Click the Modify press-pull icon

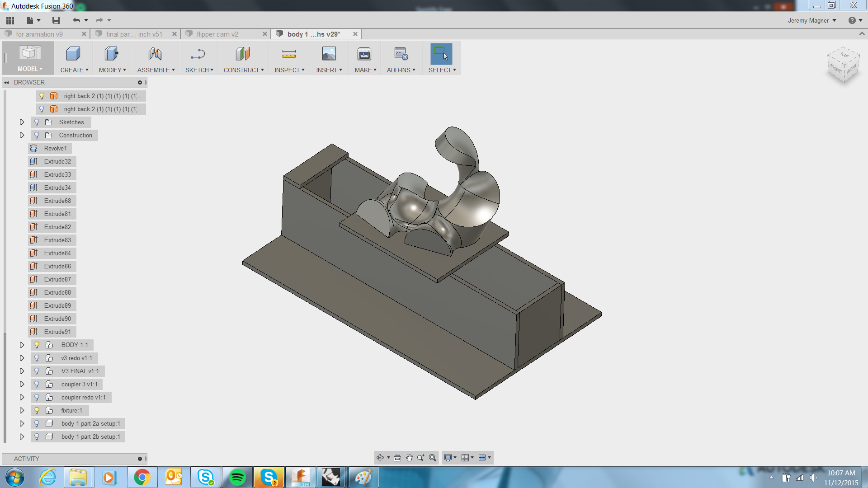(111, 54)
